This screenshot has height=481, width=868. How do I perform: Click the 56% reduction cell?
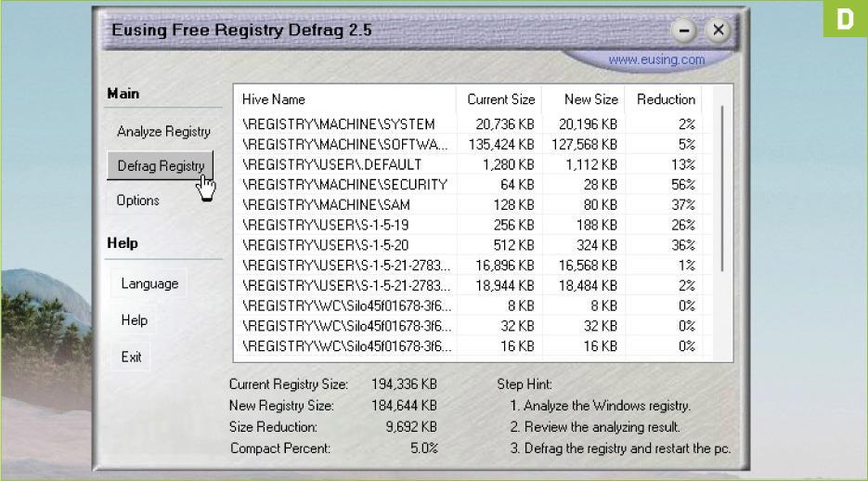[683, 184]
